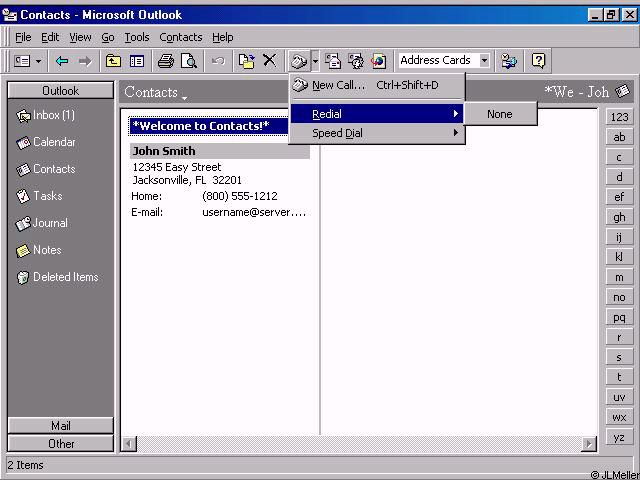640x480 pixels.
Task: Select the Redial menu entry
Action: (x=377, y=114)
